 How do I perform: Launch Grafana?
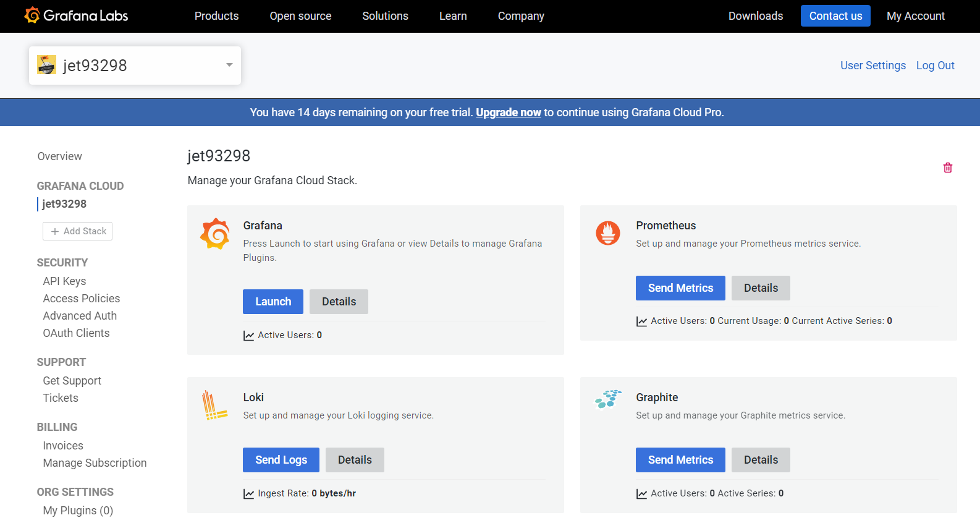click(x=273, y=302)
